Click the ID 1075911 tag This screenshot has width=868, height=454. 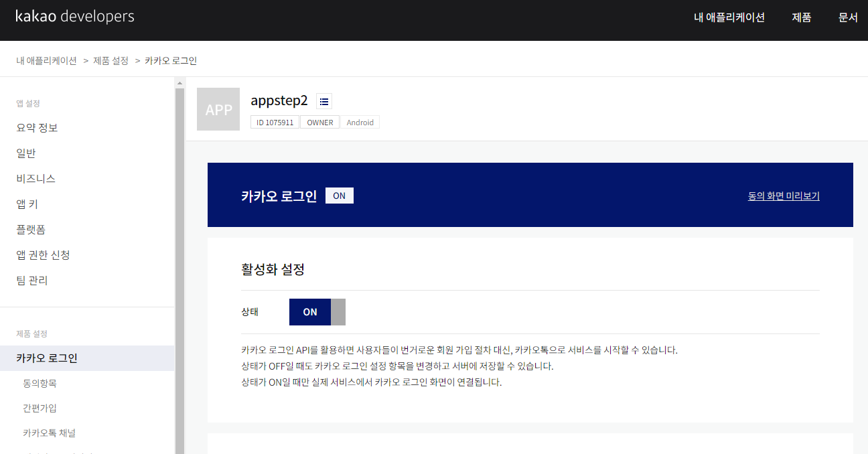coord(275,122)
